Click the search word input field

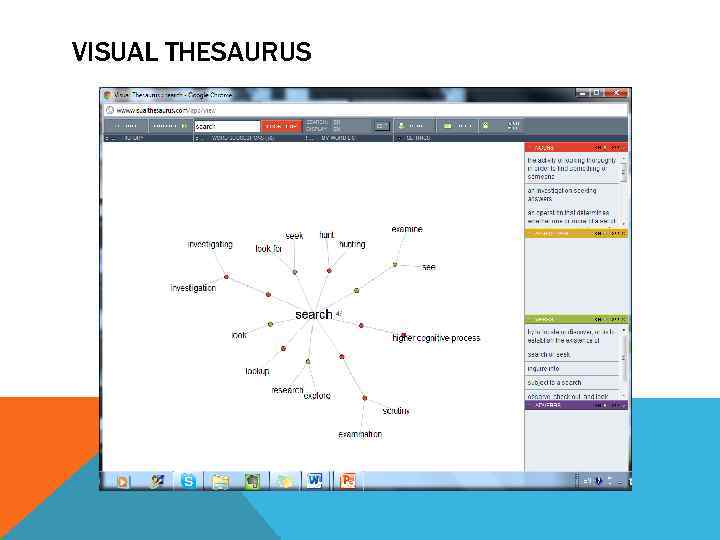coord(227,126)
